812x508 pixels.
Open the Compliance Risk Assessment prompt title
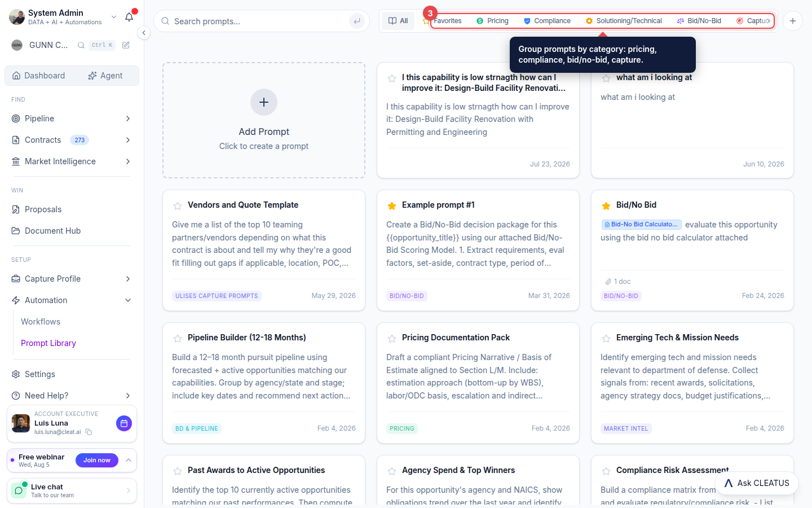pyautogui.click(x=672, y=470)
